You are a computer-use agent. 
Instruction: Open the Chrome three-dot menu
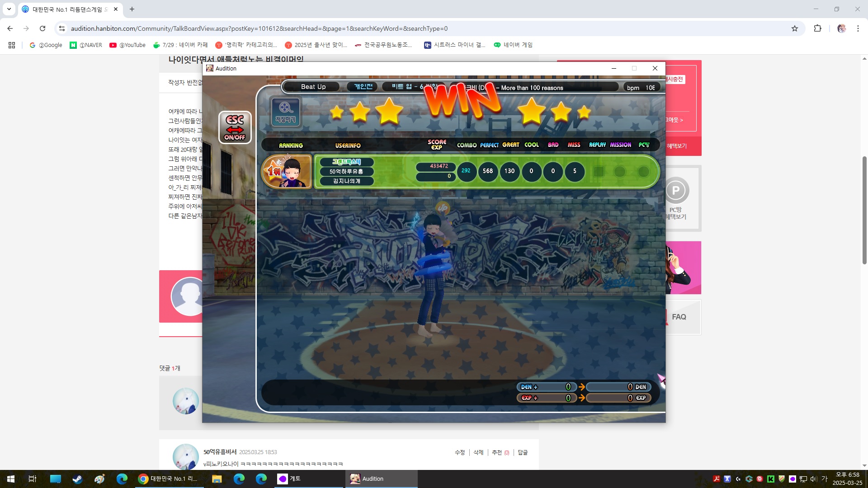tap(858, 28)
